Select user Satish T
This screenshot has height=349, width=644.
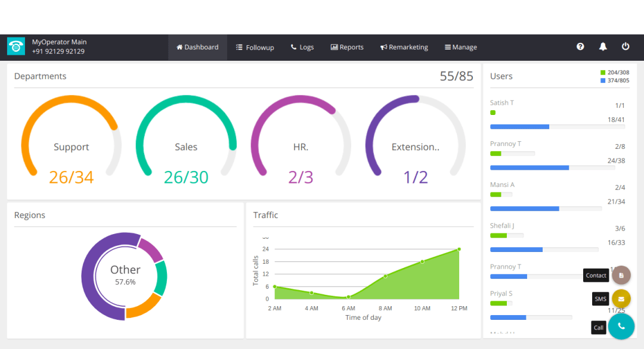pos(502,102)
